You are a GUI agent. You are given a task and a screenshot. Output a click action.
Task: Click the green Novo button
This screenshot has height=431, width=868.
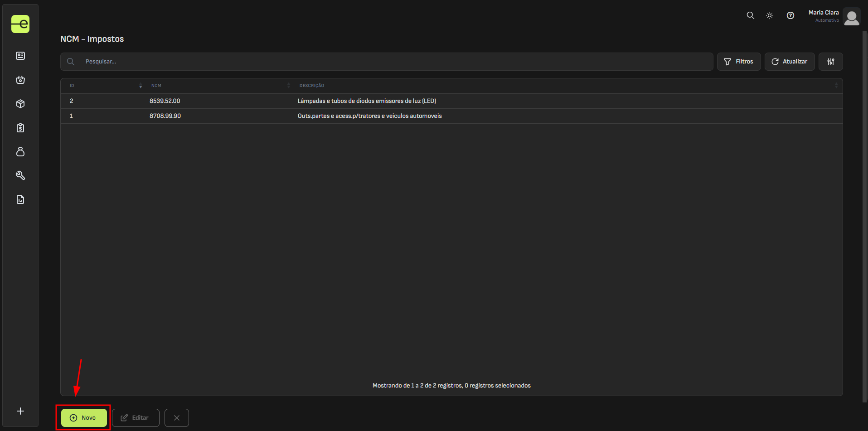click(x=84, y=418)
